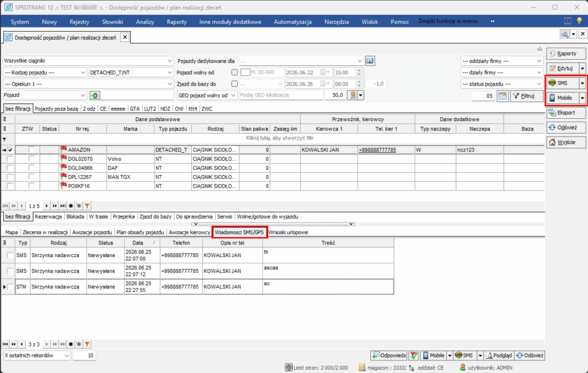This screenshot has width=588, height=373.
Task: Expand the status pojazdu dropdown
Action: pos(539,84)
